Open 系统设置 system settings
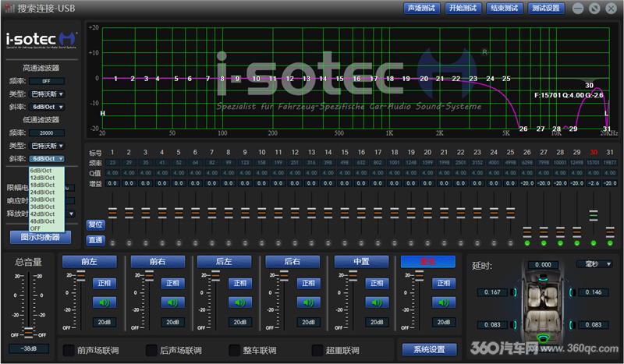Viewport: 624px width, 364px height. click(x=429, y=350)
